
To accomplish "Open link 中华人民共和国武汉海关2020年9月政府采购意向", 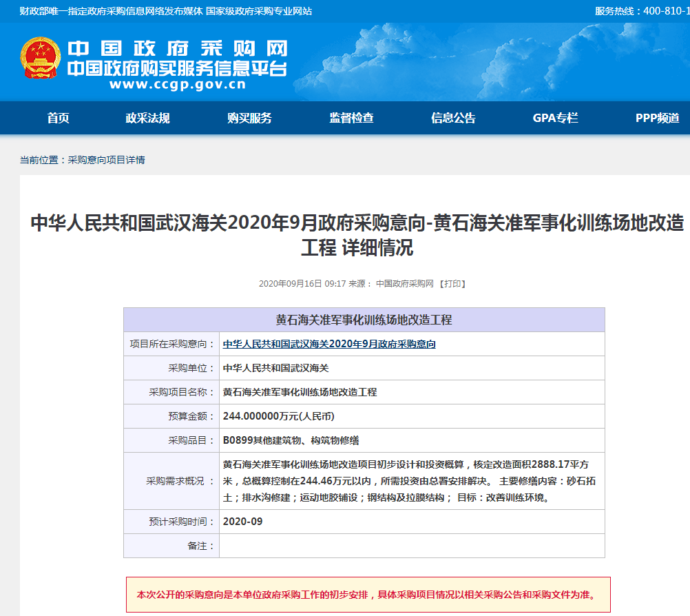I will [329, 344].
